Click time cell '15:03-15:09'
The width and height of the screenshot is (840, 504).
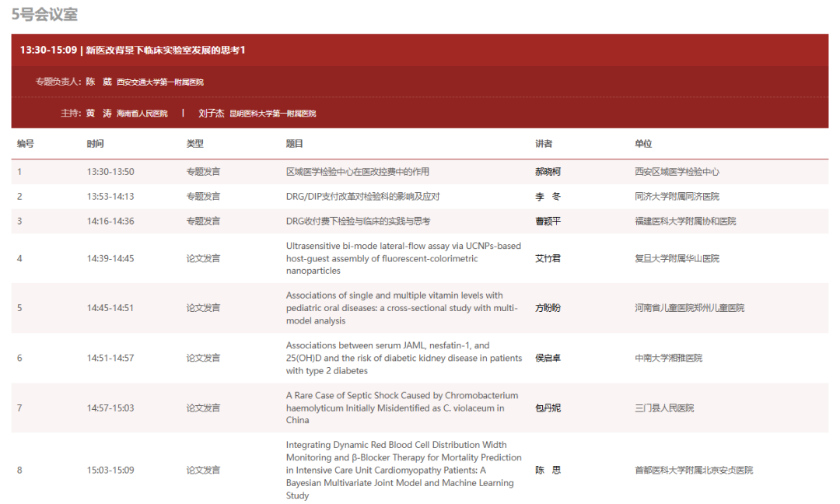(110, 471)
